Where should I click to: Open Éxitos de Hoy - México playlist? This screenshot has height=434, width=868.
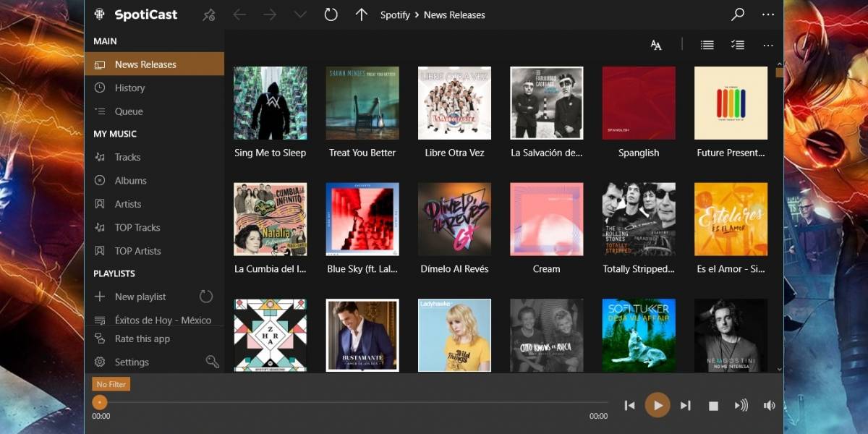pyautogui.click(x=154, y=320)
